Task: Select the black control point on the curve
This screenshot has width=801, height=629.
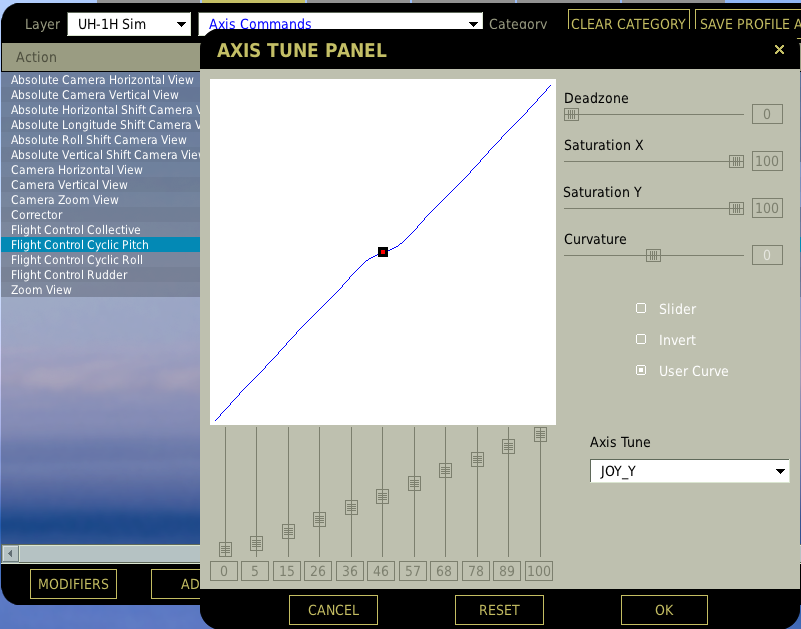Action: (382, 252)
